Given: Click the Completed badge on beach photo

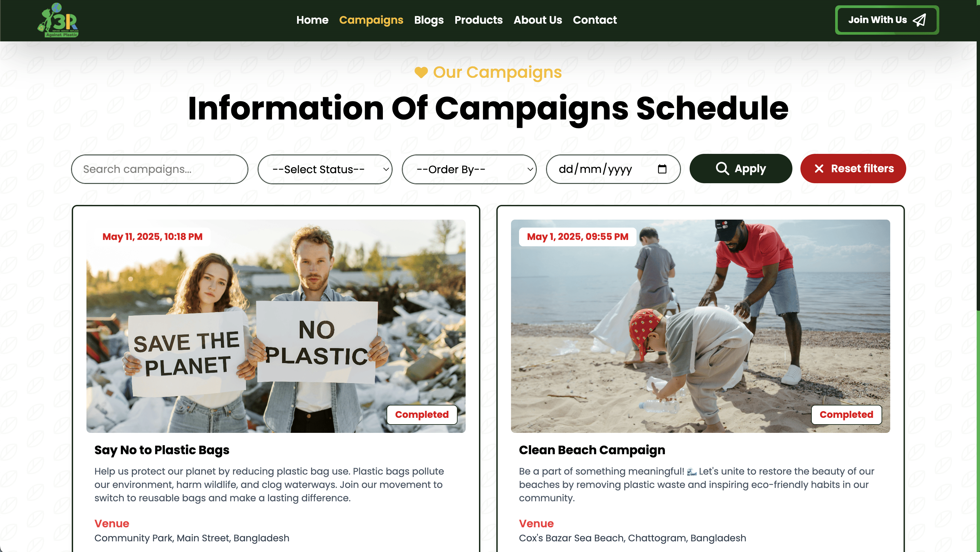Looking at the screenshot, I should [x=846, y=415].
